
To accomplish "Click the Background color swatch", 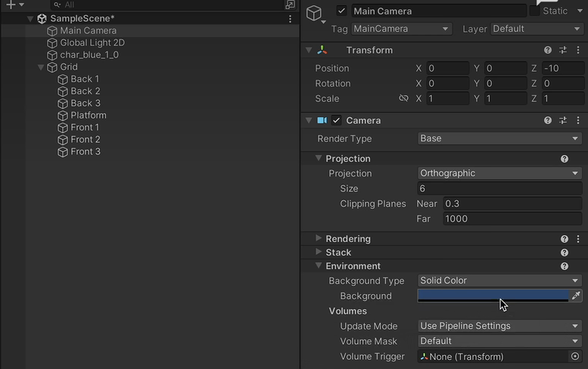I will click(493, 296).
